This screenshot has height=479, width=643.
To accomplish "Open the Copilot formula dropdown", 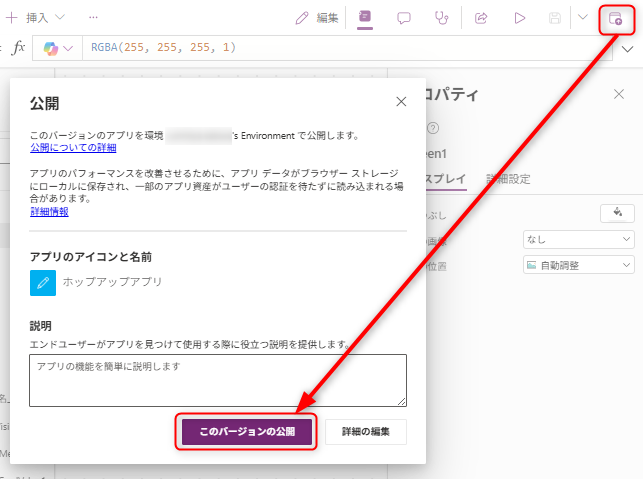I will [58, 48].
